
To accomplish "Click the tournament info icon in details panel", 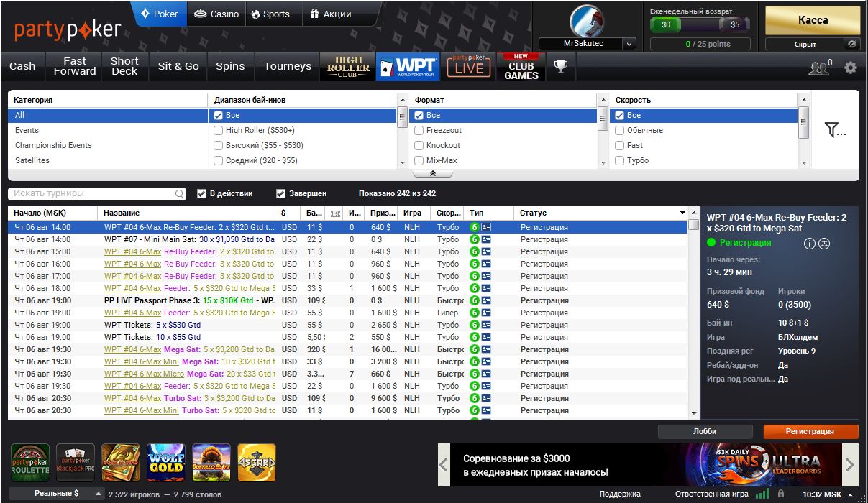I will (x=809, y=244).
